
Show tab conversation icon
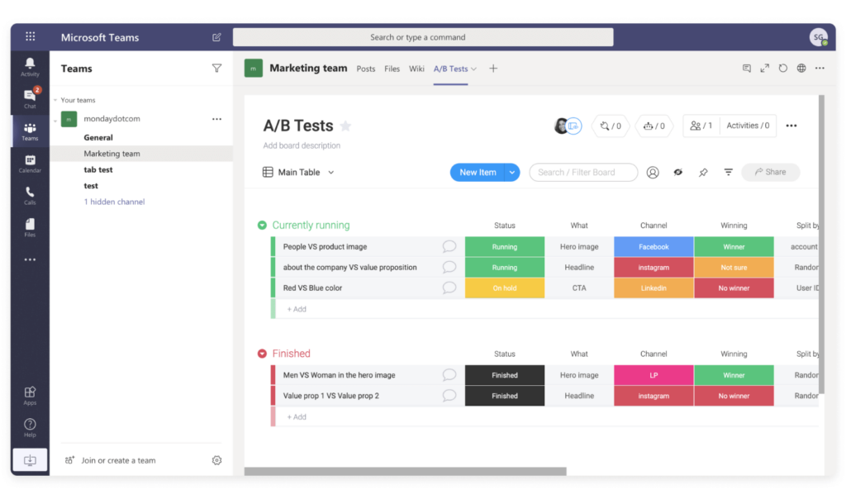pyautogui.click(x=747, y=68)
